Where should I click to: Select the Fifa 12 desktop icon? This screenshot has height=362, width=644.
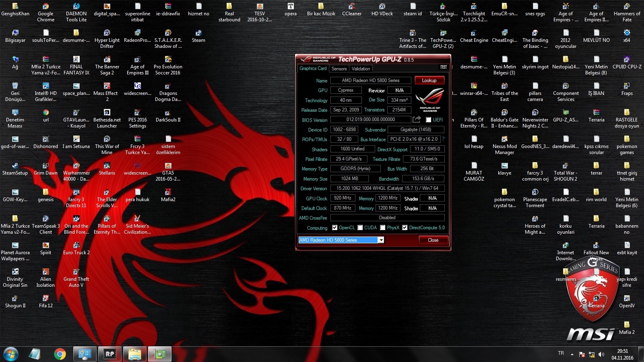pyautogui.click(x=46, y=301)
